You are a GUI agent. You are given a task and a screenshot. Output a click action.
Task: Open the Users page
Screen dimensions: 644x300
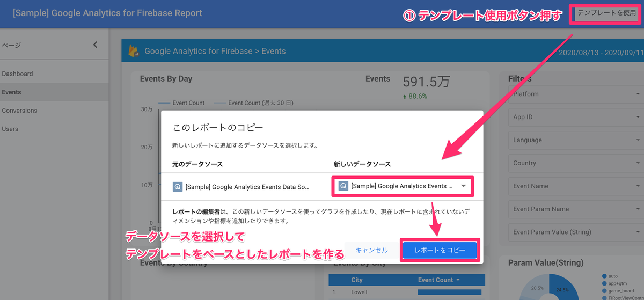10,129
